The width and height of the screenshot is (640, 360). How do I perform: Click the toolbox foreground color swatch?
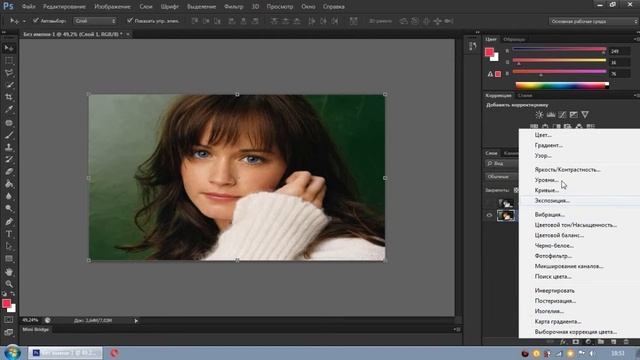point(6,303)
